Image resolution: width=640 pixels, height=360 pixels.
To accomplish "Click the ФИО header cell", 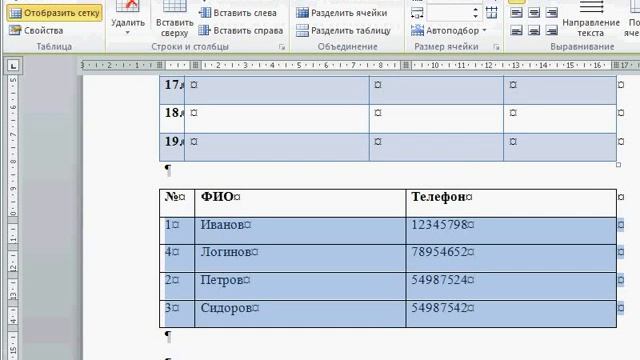I will [x=300, y=203].
